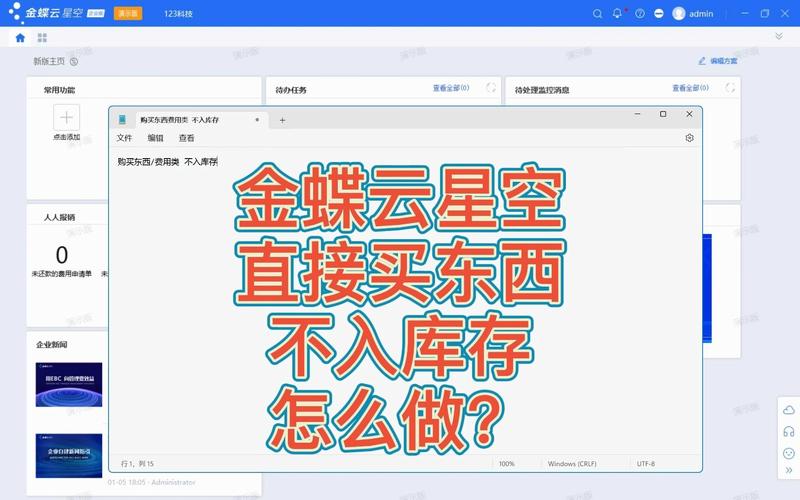
Task: Minimize the Notepad window
Action: 637,114
